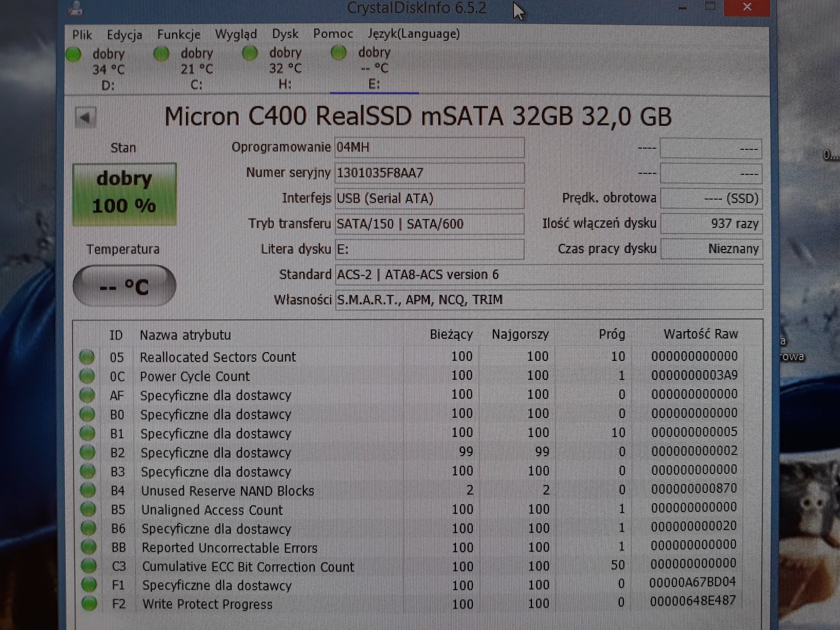840x630 pixels.
Task: Open the Dysk menu
Action: (x=285, y=34)
